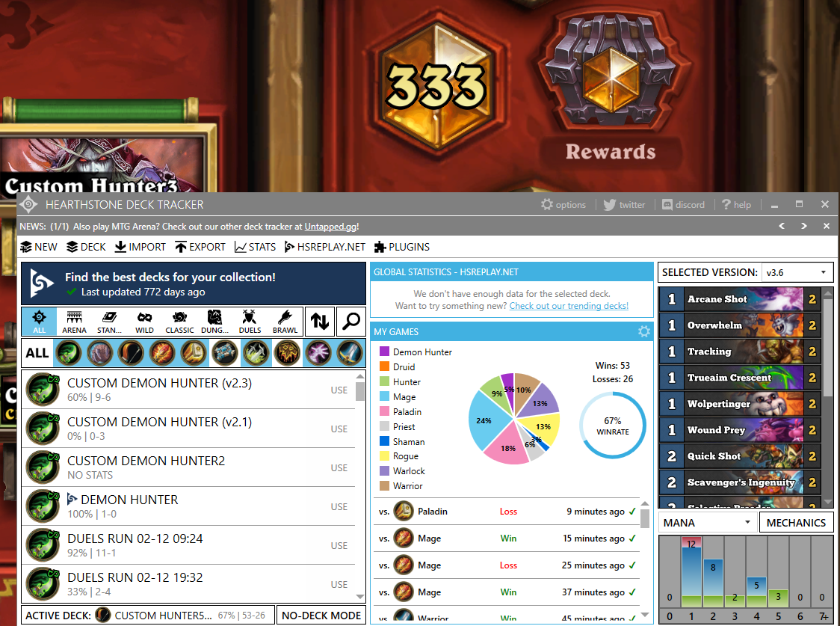Select the Mage Win game 15 minutes ago
This screenshot has height=626, width=840.
(x=506, y=538)
